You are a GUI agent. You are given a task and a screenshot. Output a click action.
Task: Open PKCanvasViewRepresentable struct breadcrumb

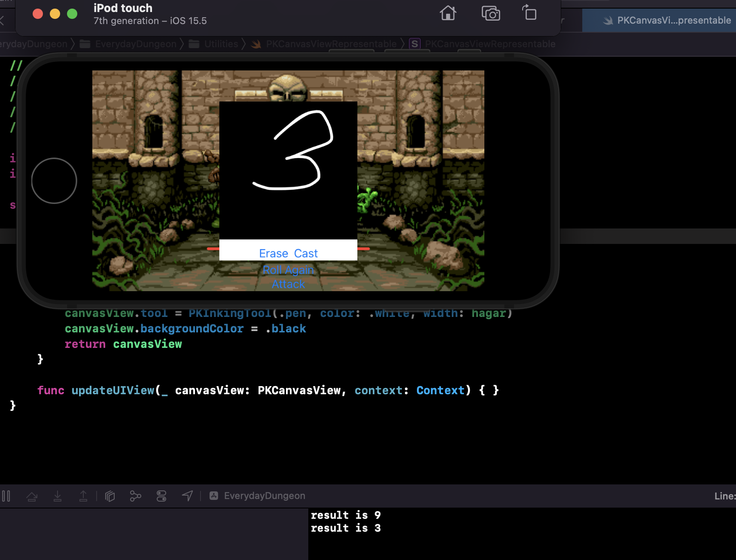[x=483, y=44]
